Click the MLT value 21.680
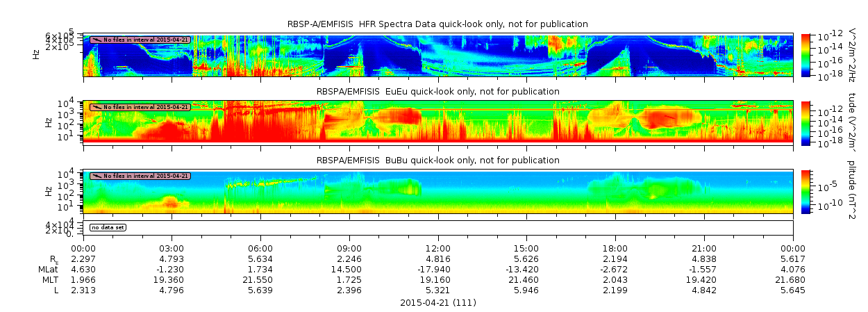This screenshot has width=868, height=312. [x=791, y=280]
